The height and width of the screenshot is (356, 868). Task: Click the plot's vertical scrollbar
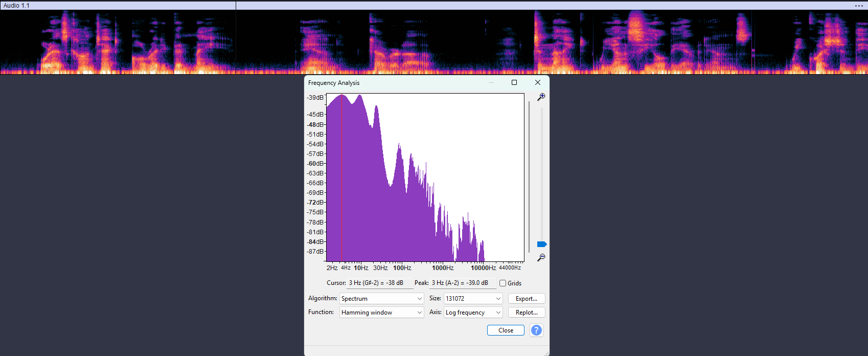click(x=529, y=176)
